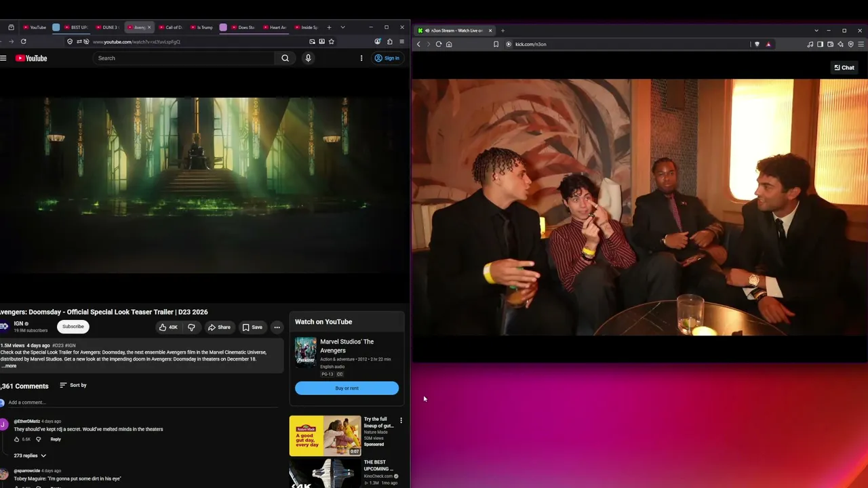Open Firefox account icon in toolbar
Screen dimensions: 868x488
(378, 41)
